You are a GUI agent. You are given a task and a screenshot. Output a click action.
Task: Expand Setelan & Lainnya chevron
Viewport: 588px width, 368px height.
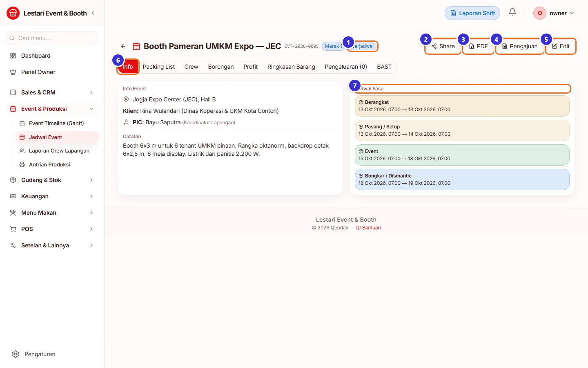pyautogui.click(x=91, y=245)
